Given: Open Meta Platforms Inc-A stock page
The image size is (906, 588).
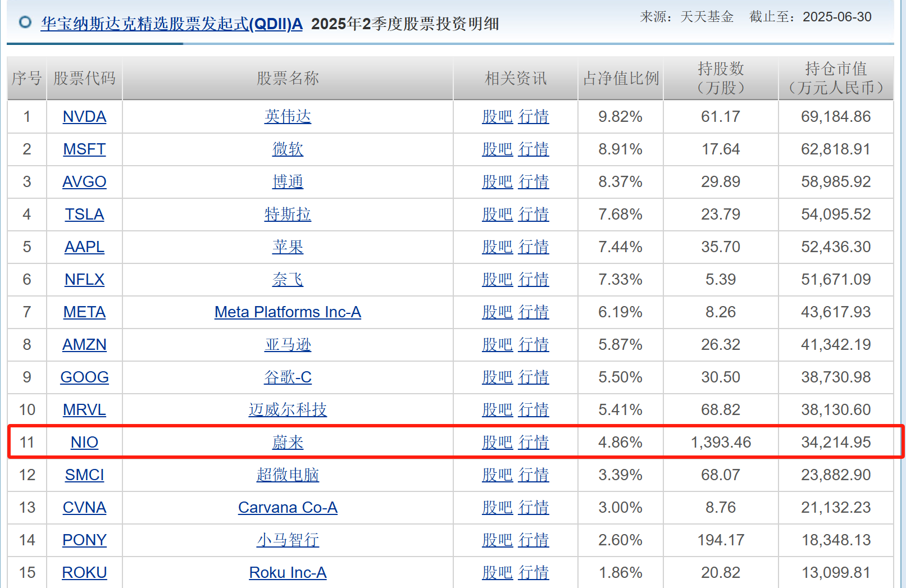Looking at the screenshot, I should point(288,312).
